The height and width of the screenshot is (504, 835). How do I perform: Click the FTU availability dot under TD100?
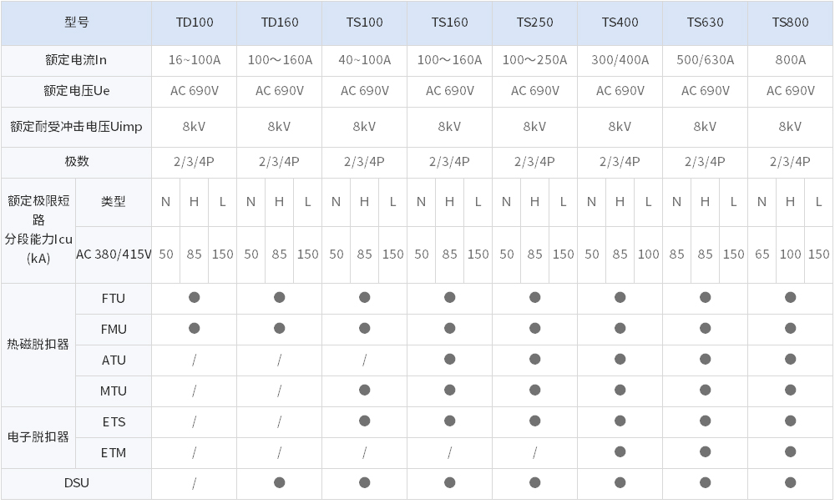[x=195, y=297]
